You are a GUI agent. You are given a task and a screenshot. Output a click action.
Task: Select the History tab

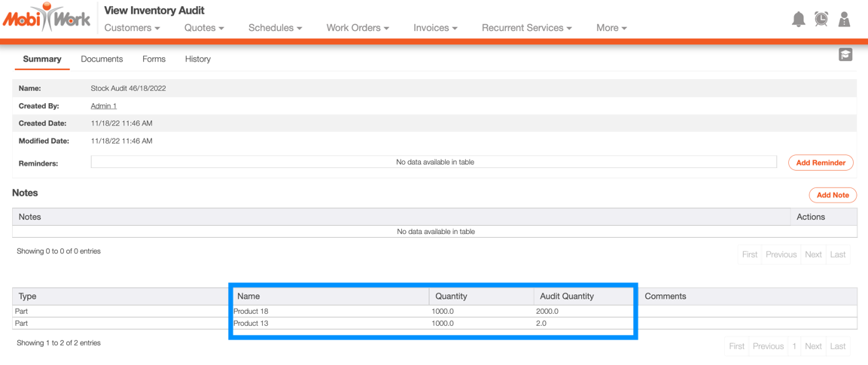tap(198, 59)
